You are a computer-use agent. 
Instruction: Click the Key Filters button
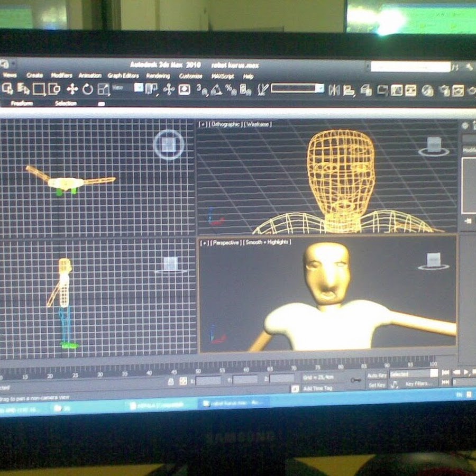(x=418, y=385)
